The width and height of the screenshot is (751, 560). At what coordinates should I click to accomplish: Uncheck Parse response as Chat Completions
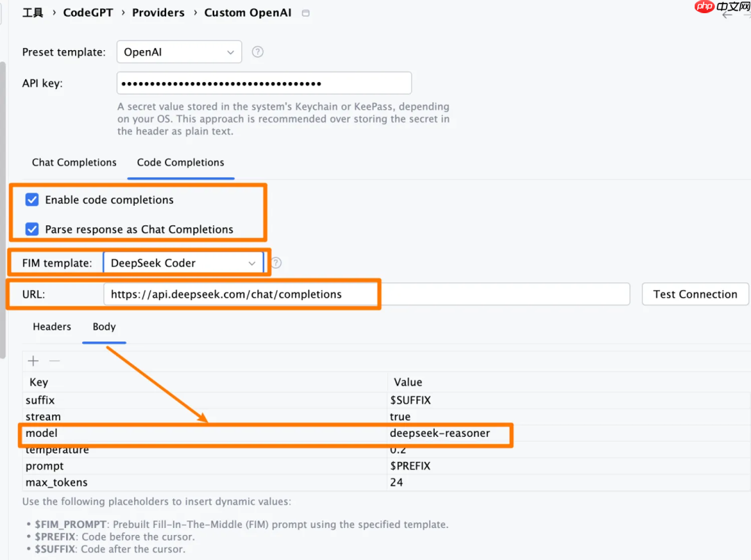click(32, 230)
